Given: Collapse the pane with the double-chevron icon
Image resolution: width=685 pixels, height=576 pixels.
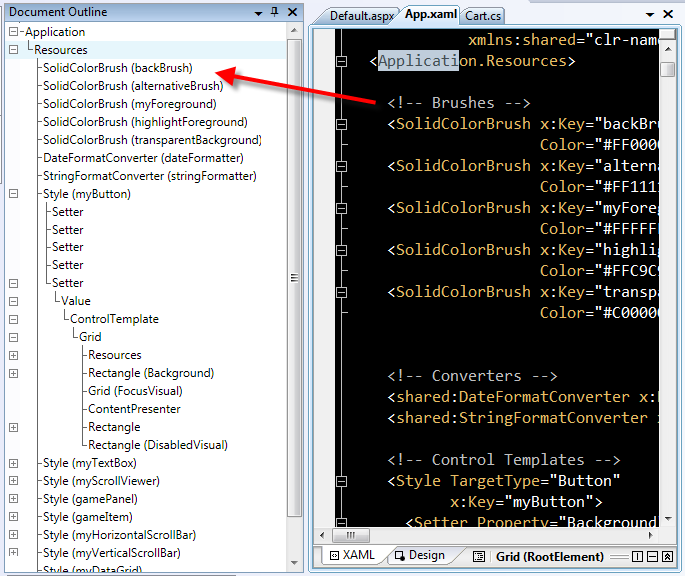Looking at the screenshot, I should 667,556.
